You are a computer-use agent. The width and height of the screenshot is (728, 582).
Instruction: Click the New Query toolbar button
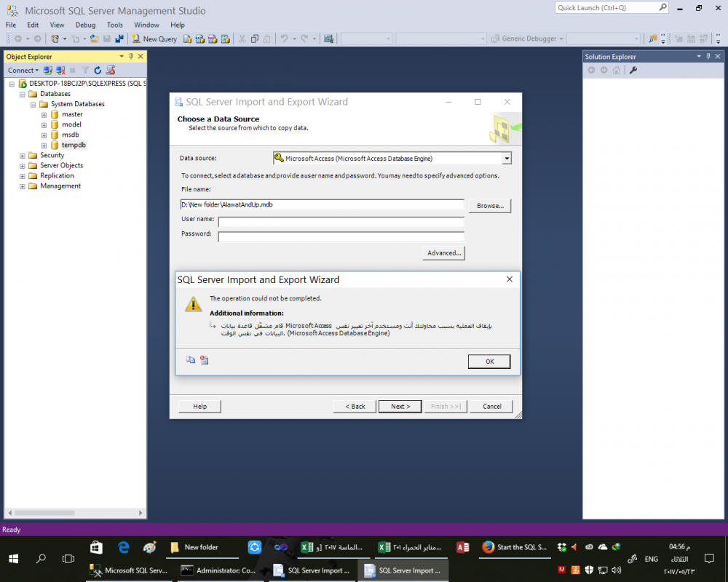pos(154,39)
